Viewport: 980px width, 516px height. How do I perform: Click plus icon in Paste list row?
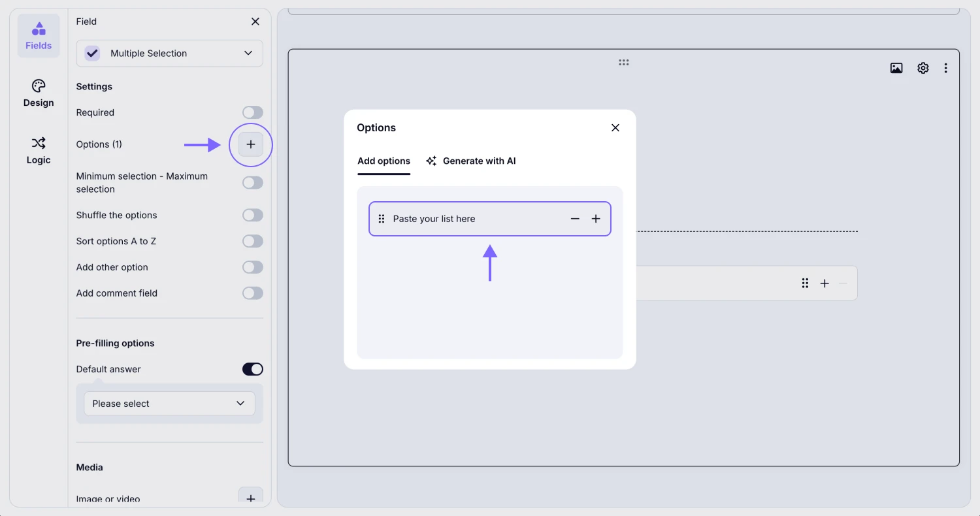(x=596, y=219)
